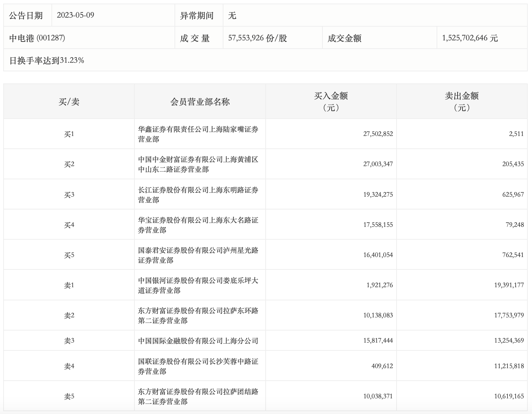Click sell amount 11,215,818
The width and height of the screenshot is (532, 414).
point(509,366)
